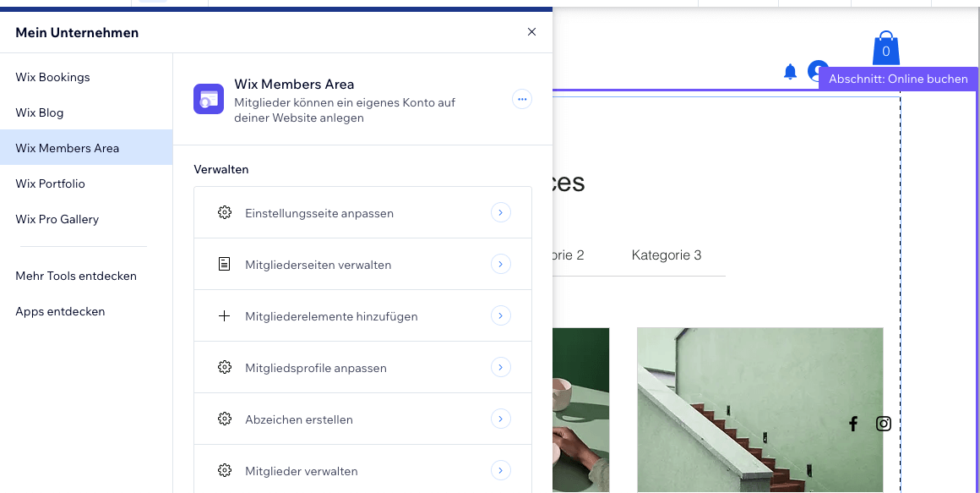Click gear icon beside Mitglieder verwalten
This screenshot has height=493, width=980.
coord(225,470)
